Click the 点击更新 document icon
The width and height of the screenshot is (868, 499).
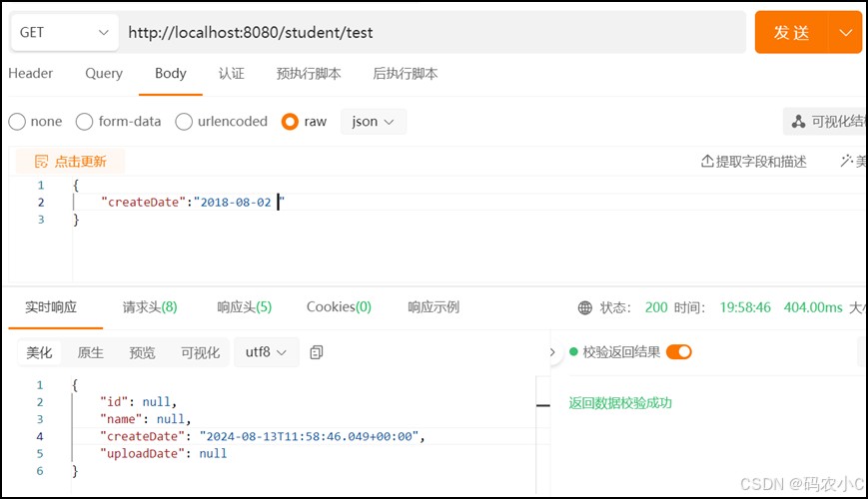click(42, 161)
